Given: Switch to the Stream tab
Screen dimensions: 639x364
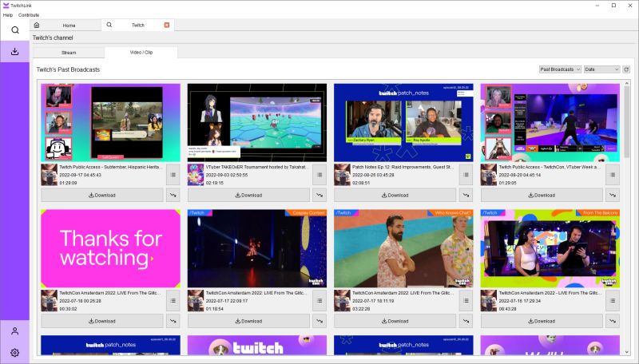Looking at the screenshot, I should (x=69, y=53).
